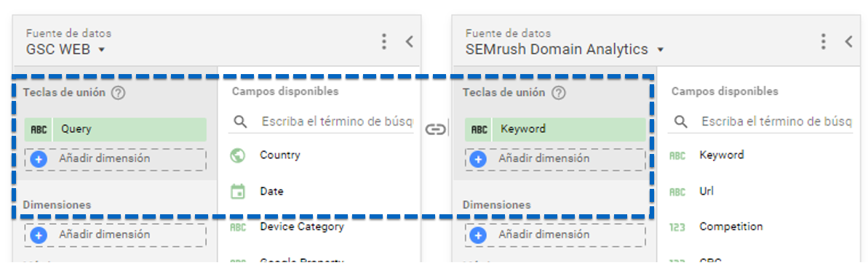
Task: Collapse the GSC WEB panel with chevron
Action: (409, 41)
